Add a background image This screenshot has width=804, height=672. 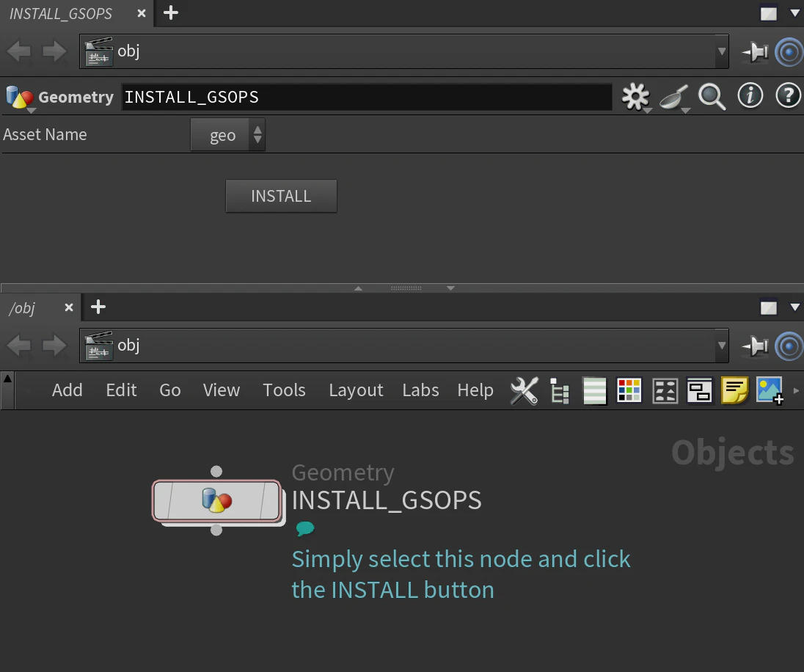770,391
